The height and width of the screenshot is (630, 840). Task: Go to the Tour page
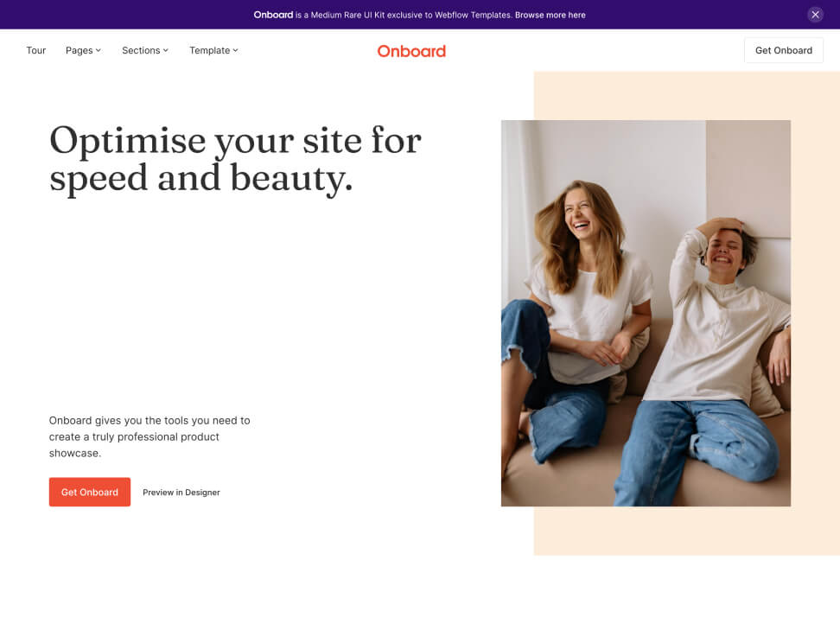click(x=36, y=50)
